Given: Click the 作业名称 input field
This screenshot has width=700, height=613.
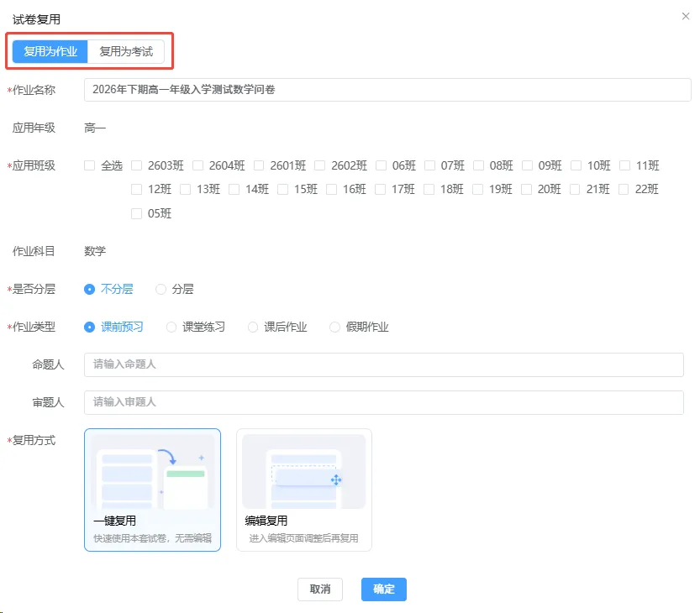Looking at the screenshot, I should [387, 90].
